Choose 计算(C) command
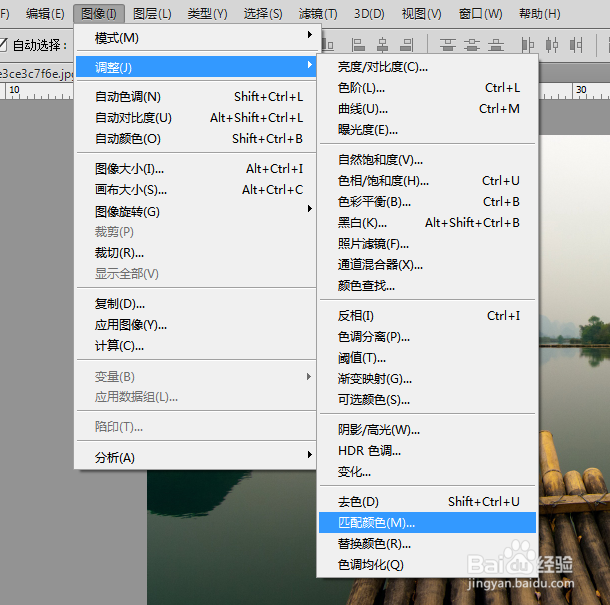 [x=196, y=345]
